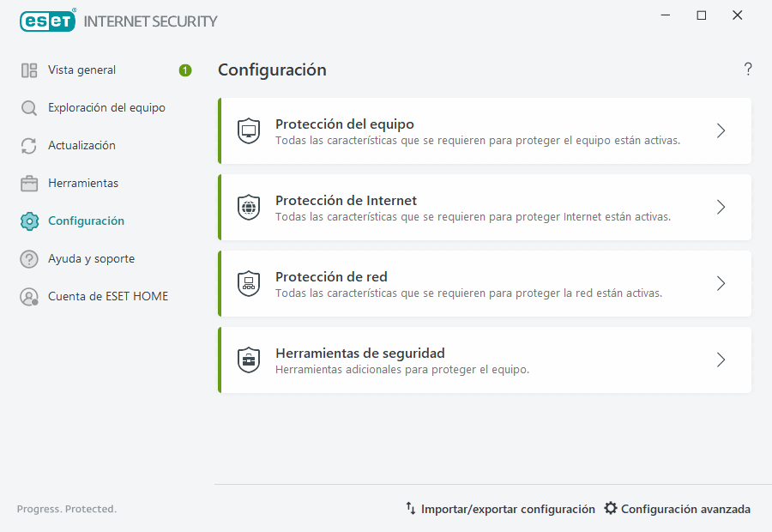Open Importar/exportar configuración
The image size is (772, 532).
pos(500,508)
